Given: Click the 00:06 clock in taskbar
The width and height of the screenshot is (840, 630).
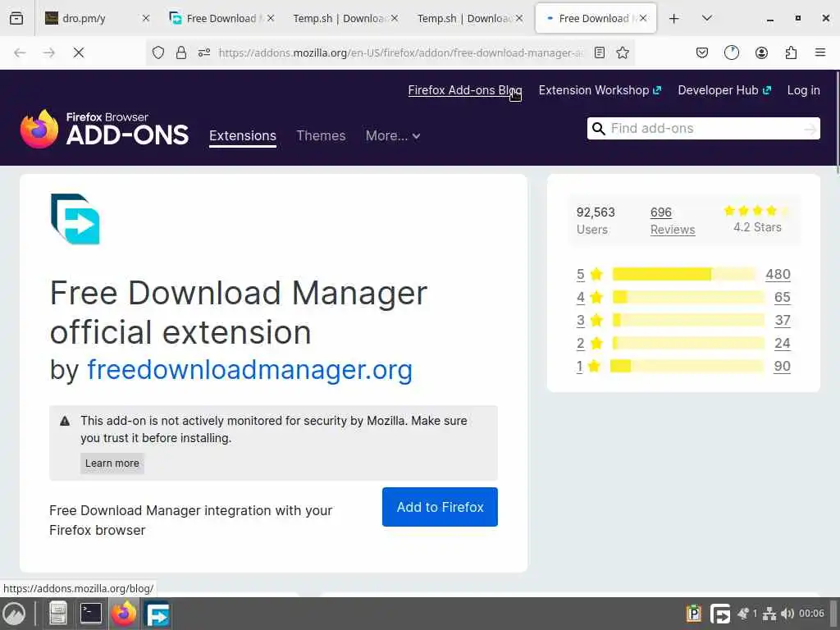Looking at the screenshot, I should click(811, 614).
